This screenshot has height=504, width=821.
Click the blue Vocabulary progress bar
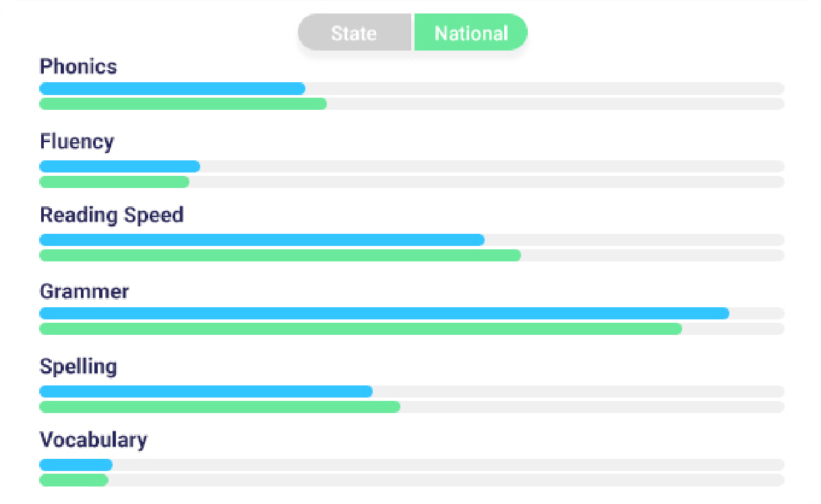pos(76,465)
